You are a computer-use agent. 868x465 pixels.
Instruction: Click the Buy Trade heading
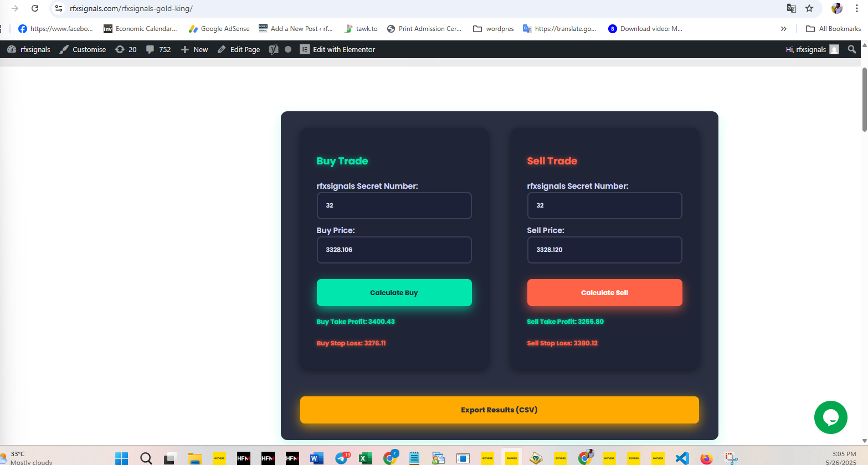click(342, 161)
